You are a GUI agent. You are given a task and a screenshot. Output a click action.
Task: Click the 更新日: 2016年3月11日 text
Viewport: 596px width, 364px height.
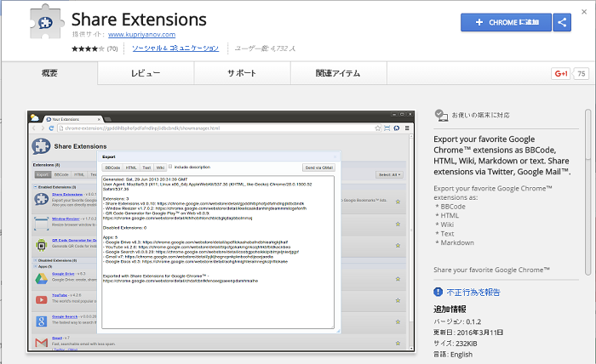(468, 333)
